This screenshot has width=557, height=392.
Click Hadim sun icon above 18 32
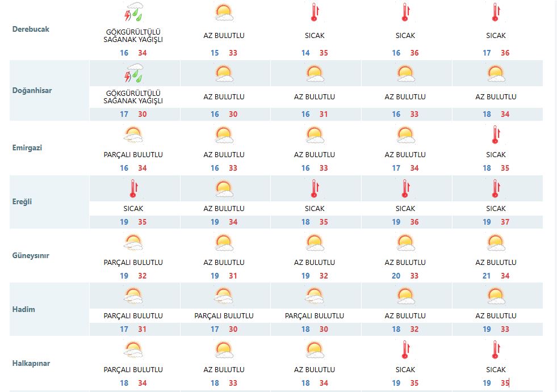pos(405,296)
